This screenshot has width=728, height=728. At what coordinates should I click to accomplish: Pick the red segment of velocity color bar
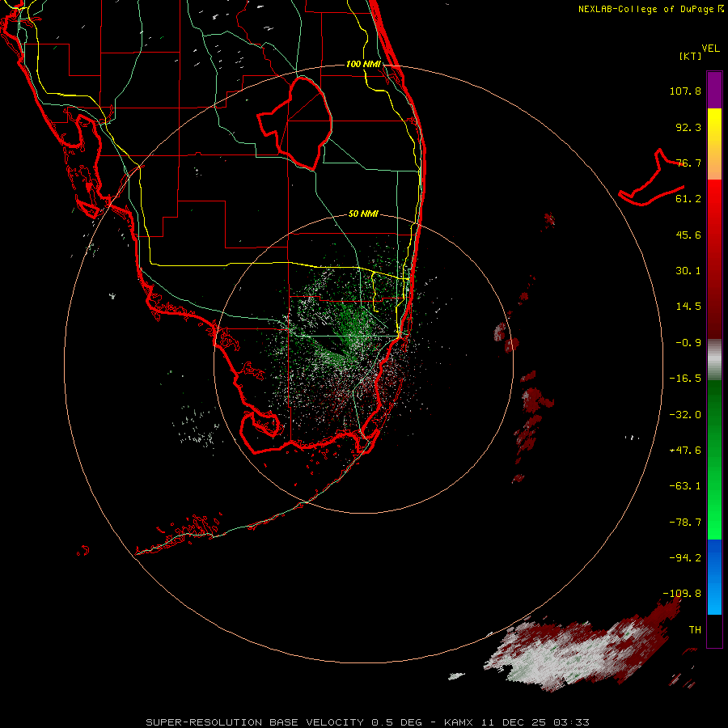point(714,259)
